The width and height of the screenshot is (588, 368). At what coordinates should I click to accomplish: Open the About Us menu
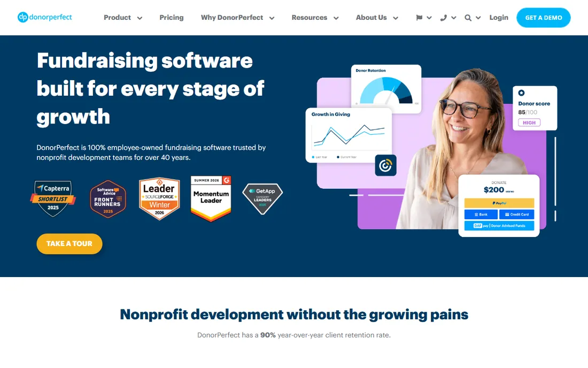[x=372, y=18]
